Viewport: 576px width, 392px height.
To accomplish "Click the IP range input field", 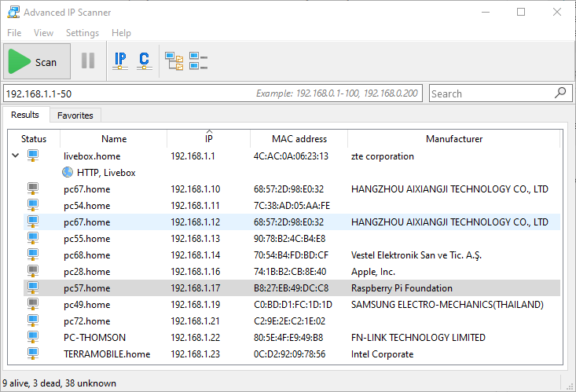I will coord(213,93).
